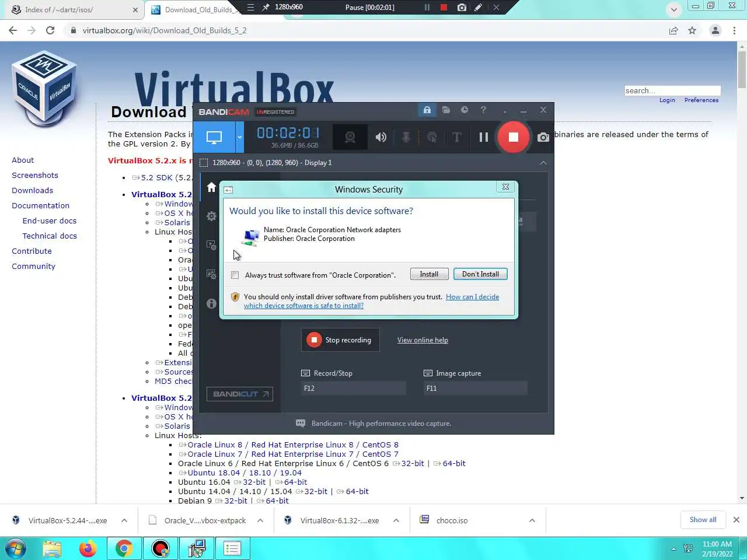This screenshot has height=560, width=747.
Task: Click the pin icon in overlay bar
Action: click(266, 8)
